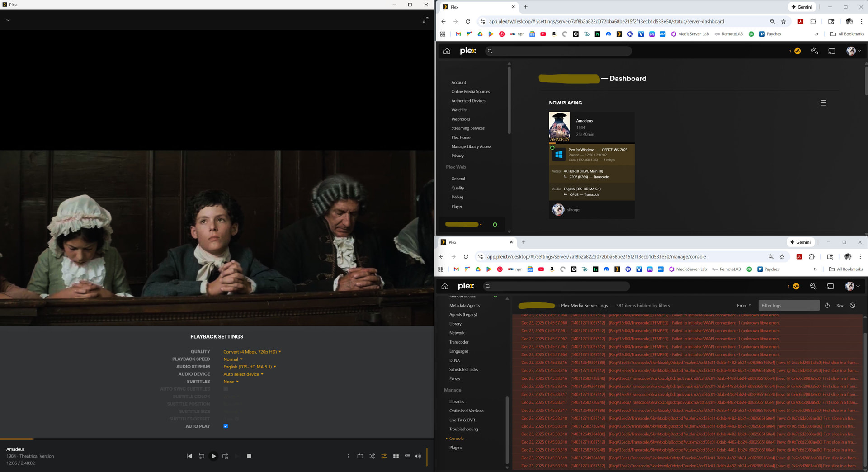The image size is (868, 472).
Task: Change Playback Speed from Normal
Action: pos(233,359)
